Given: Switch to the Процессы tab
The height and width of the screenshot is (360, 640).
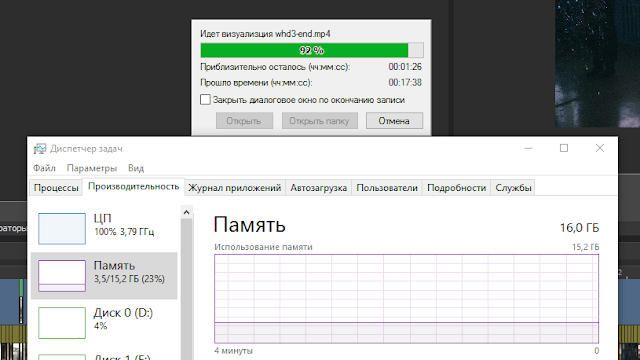Looking at the screenshot, I should pyautogui.click(x=56, y=188).
